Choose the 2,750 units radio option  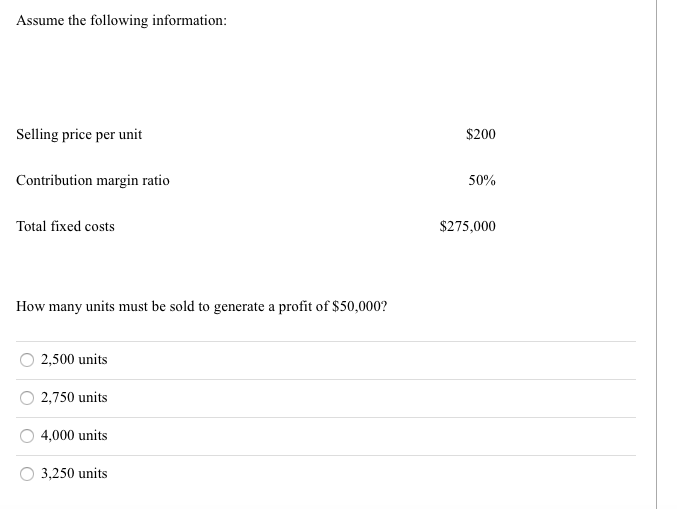pos(27,398)
